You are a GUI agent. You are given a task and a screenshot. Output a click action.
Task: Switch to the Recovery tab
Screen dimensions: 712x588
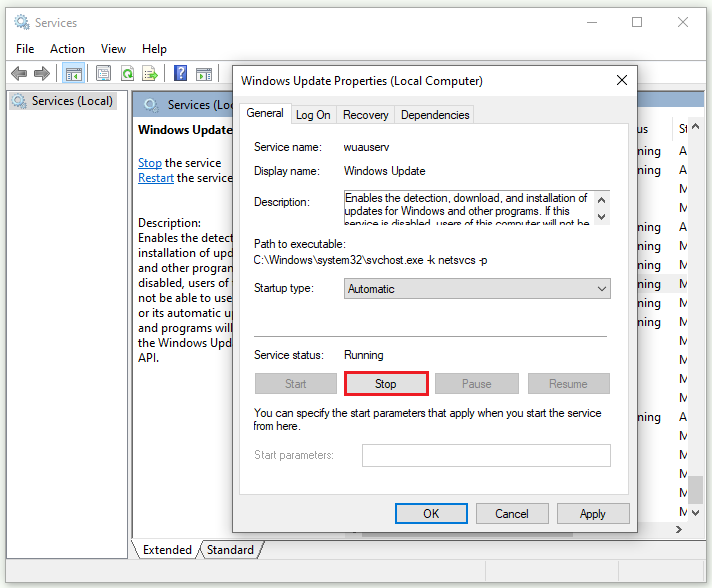pos(366,115)
